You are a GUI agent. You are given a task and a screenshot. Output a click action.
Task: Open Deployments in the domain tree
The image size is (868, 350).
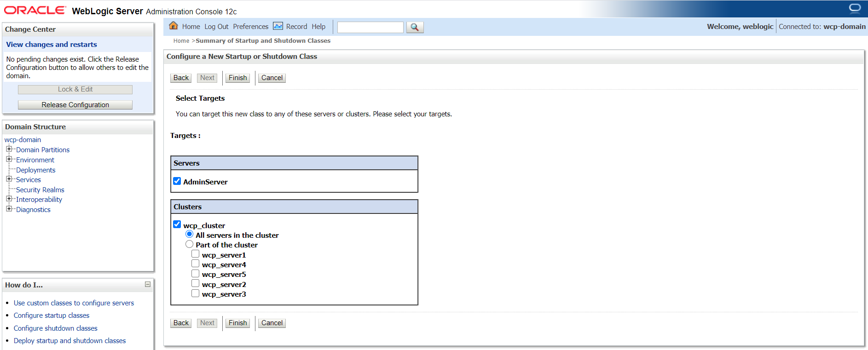(x=35, y=170)
